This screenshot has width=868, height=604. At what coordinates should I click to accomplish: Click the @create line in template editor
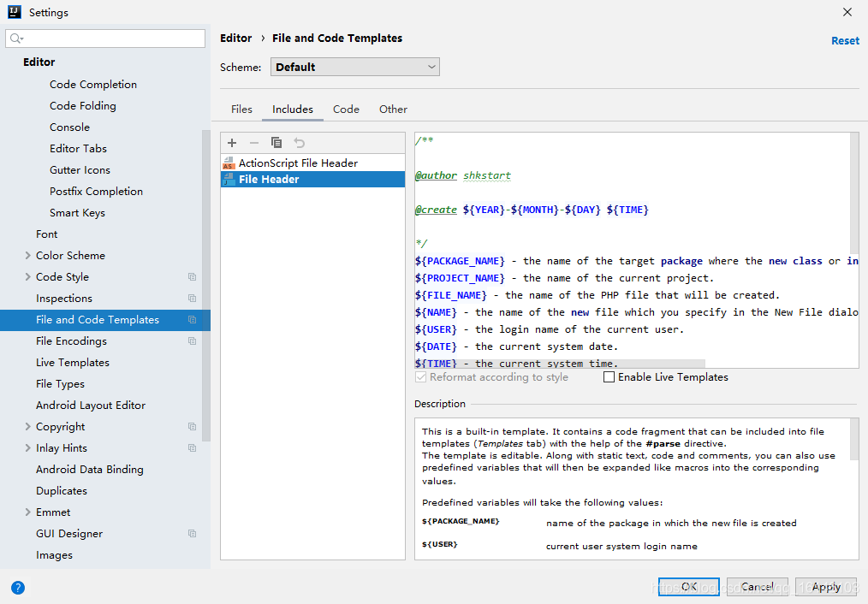pyautogui.click(x=532, y=210)
